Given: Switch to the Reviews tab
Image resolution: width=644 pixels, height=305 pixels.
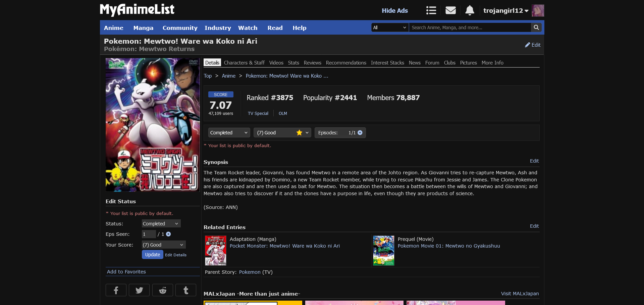Looking at the screenshot, I should 313,63.
